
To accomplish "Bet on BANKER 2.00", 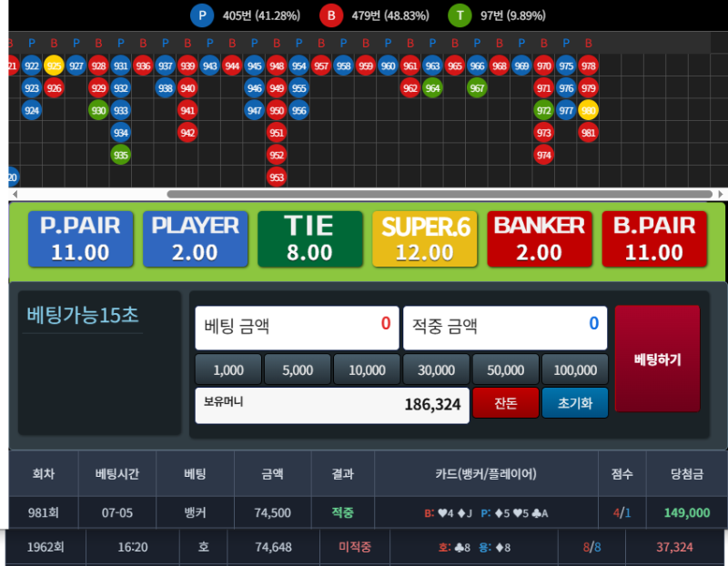I will (539, 238).
